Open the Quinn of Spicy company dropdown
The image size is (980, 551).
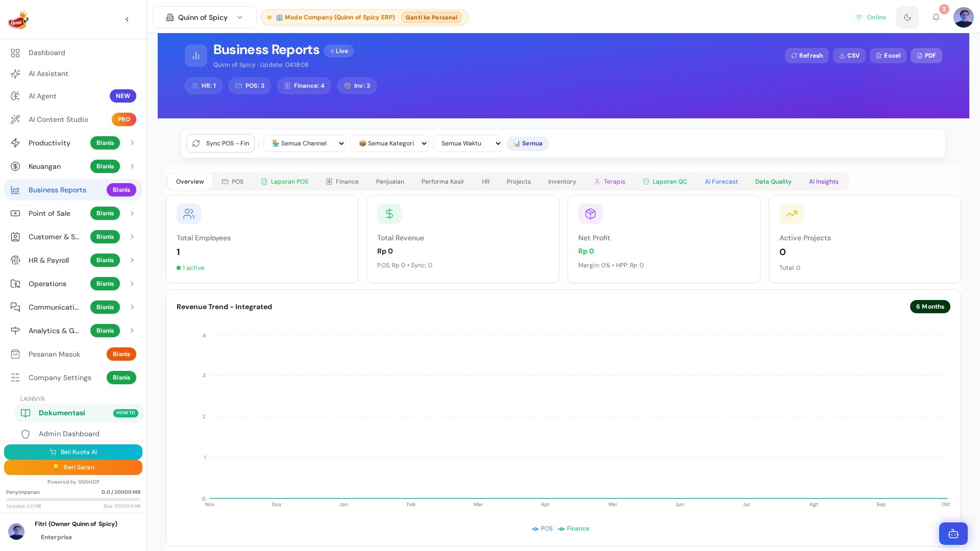click(205, 17)
